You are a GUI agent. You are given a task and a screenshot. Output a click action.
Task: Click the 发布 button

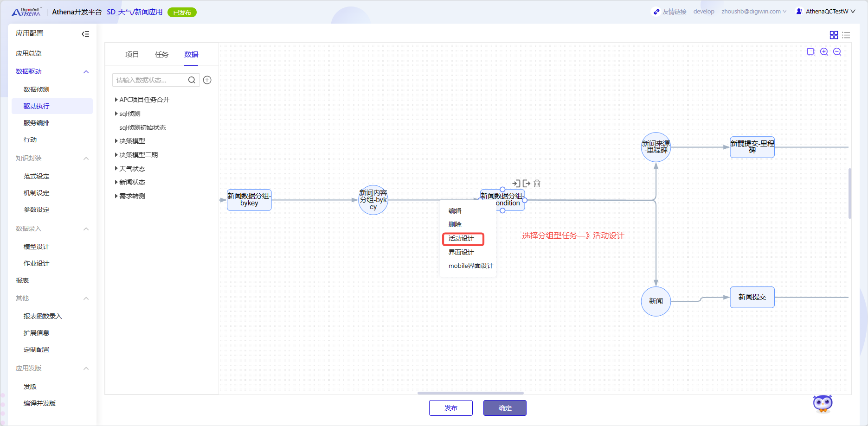[451, 408]
